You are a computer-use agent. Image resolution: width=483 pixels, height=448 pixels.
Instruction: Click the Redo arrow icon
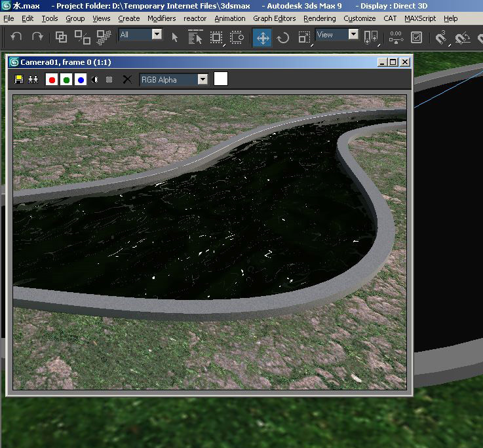37,37
